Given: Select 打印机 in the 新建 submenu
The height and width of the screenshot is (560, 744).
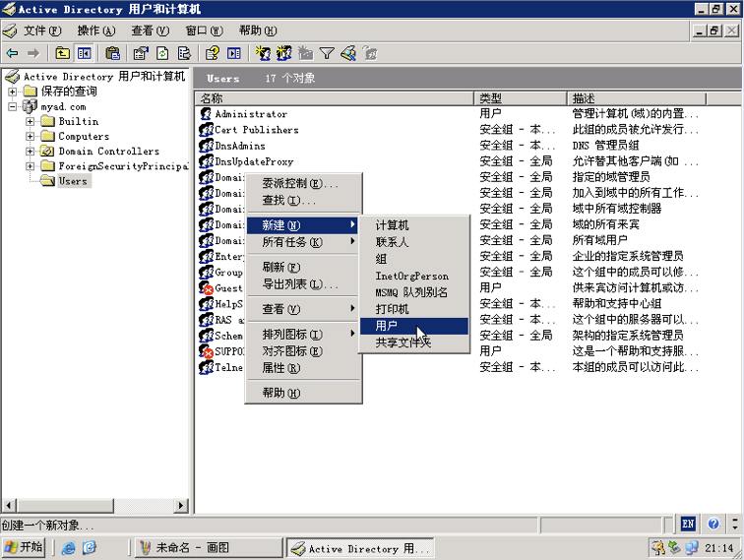Looking at the screenshot, I should point(414,309).
